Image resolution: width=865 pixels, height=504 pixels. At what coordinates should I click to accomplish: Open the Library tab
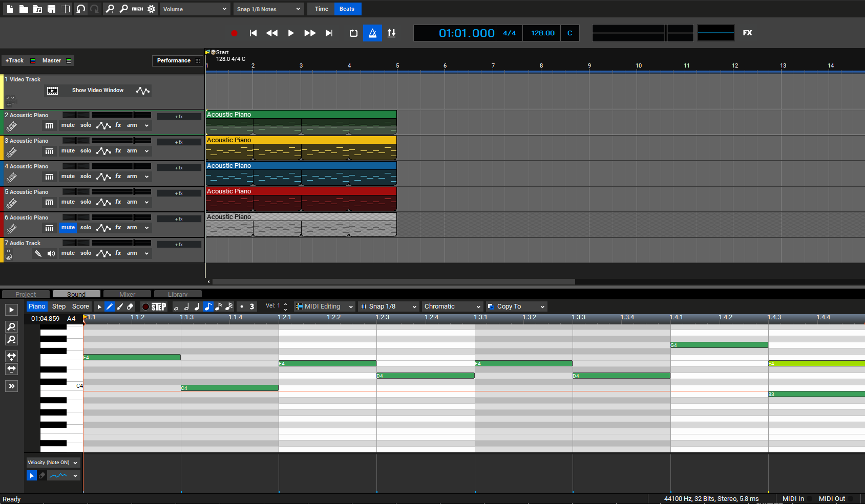[x=178, y=294]
